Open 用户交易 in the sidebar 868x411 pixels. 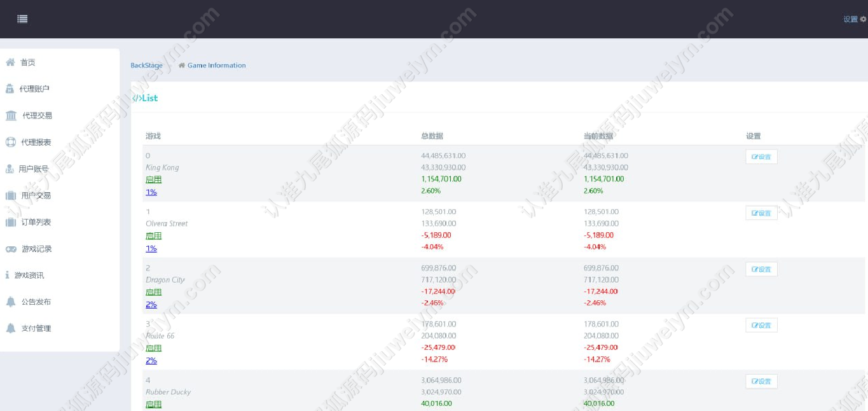36,196
